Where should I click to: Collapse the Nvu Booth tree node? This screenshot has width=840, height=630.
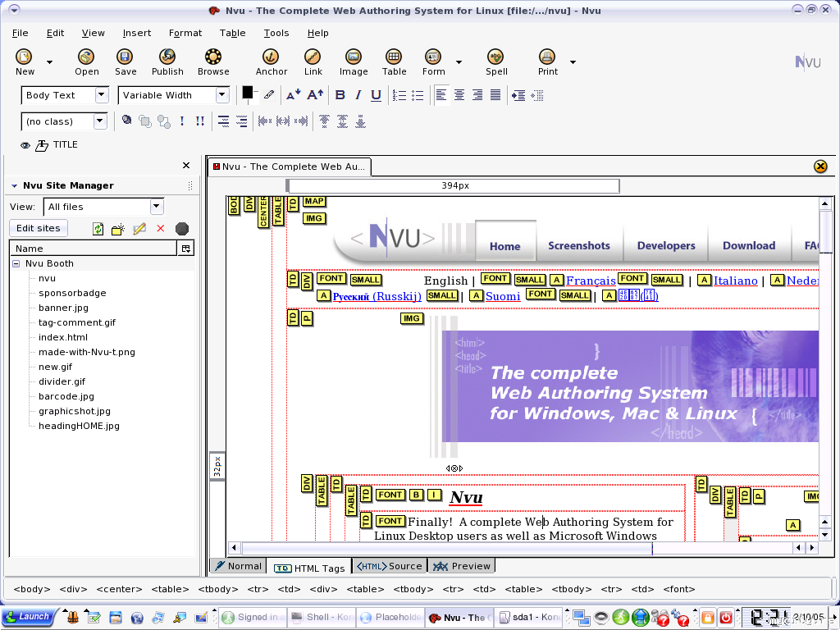(x=16, y=263)
